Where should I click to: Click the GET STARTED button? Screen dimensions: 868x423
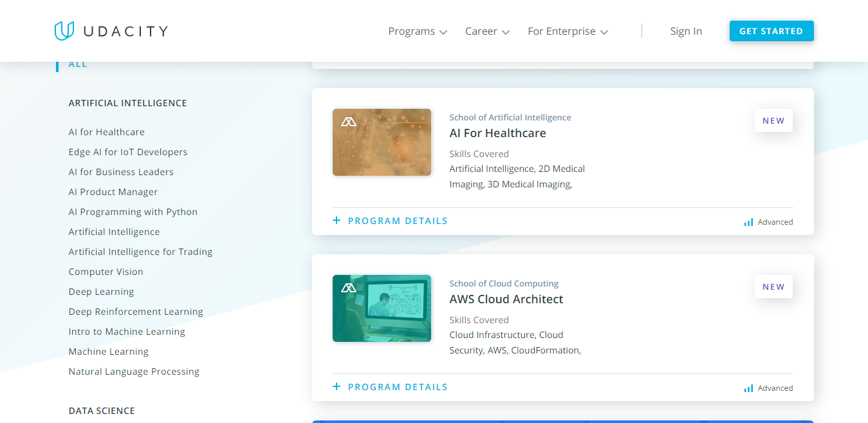point(771,30)
